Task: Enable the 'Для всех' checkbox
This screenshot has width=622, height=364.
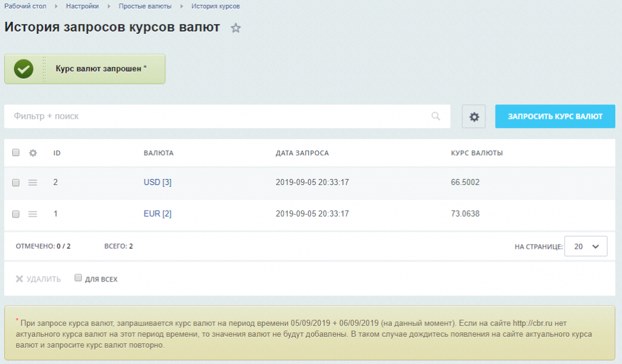Action: click(x=78, y=278)
